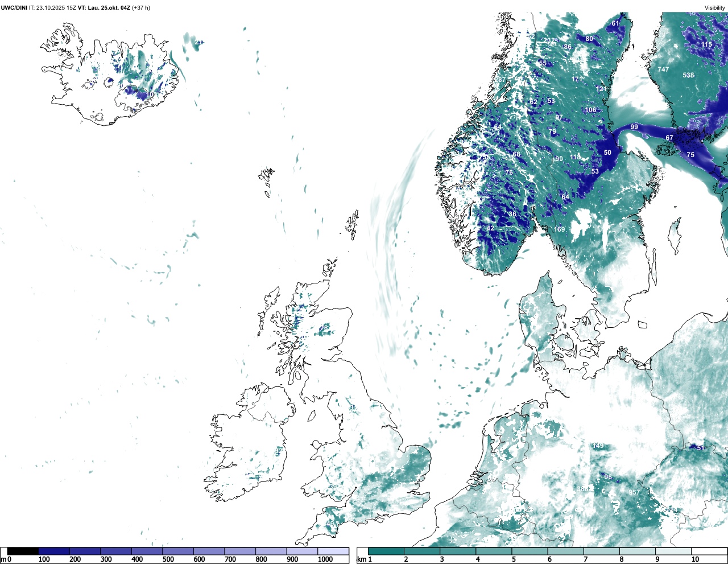Select the '115' value in the top right
728x564 pixels.
tap(706, 44)
